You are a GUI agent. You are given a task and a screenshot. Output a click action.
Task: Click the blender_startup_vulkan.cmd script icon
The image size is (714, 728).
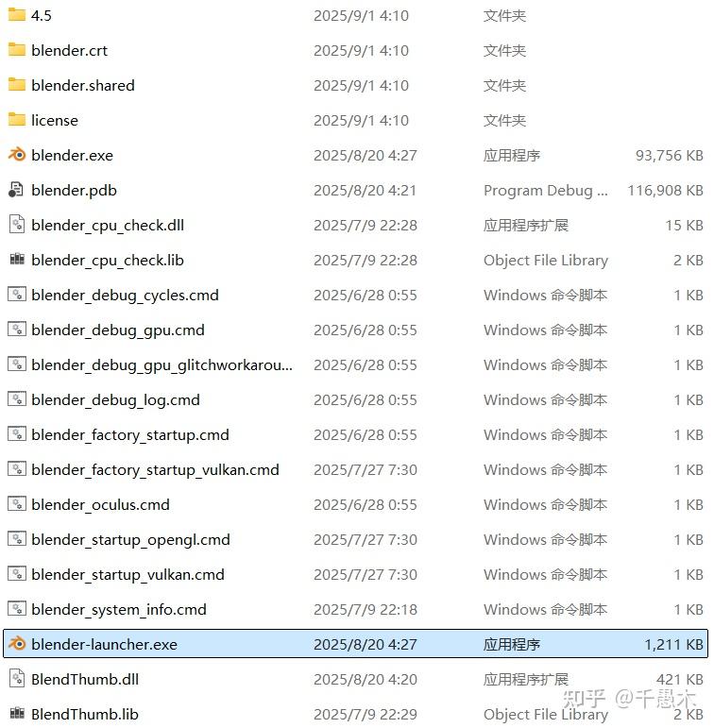[x=17, y=574]
